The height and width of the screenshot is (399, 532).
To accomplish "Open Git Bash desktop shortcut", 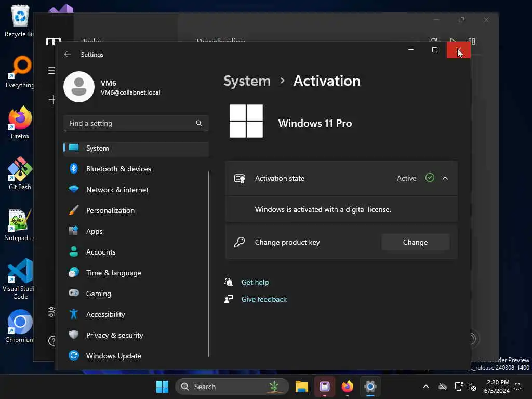I will [x=20, y=174].
